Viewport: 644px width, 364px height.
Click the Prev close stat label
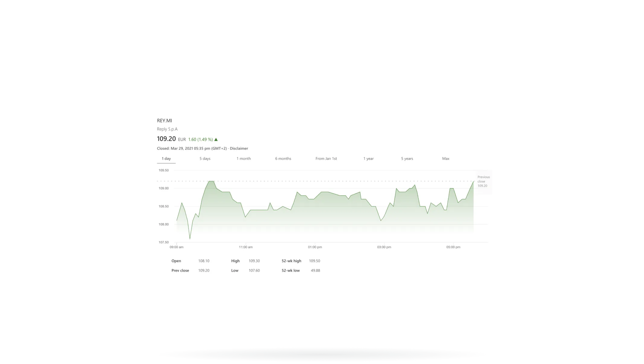(x=180, y=270)
